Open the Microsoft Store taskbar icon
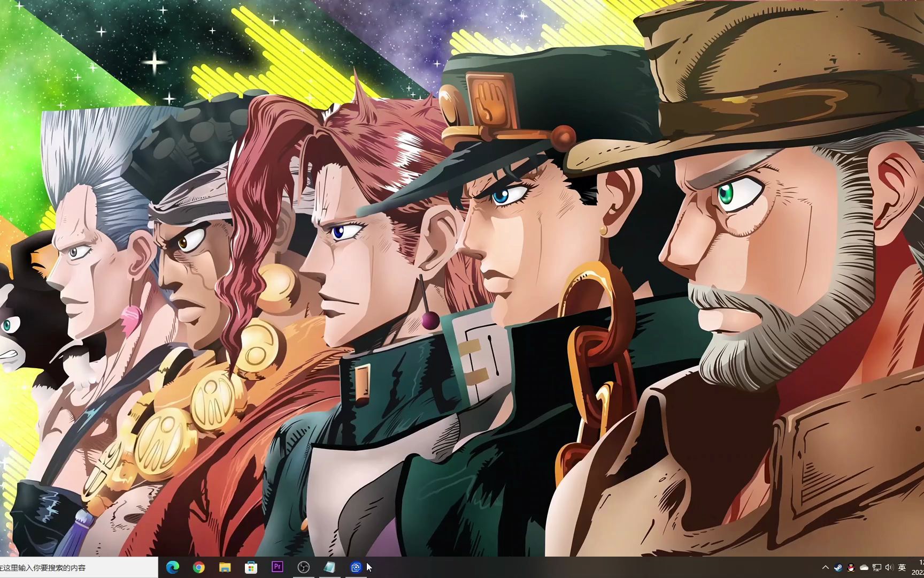 click(251, 567)
